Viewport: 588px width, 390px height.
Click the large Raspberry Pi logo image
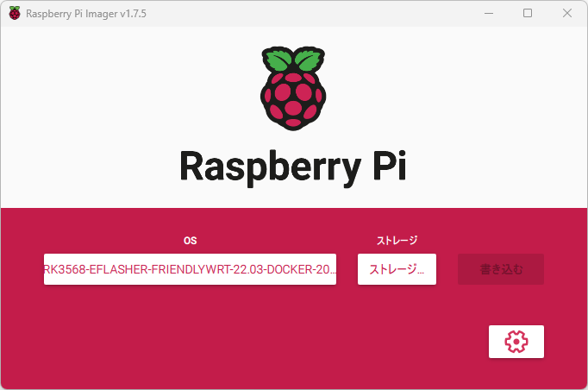pyautogui.click(x=293, y=89)
